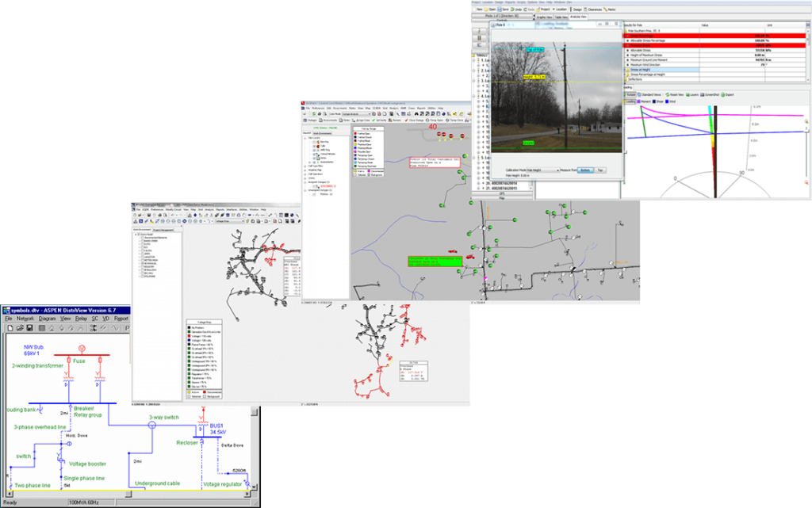This screenshot has height=508, width=812.
Task: Click the Undo icon in pole analysis toolbar
Action: pos(512,10)
